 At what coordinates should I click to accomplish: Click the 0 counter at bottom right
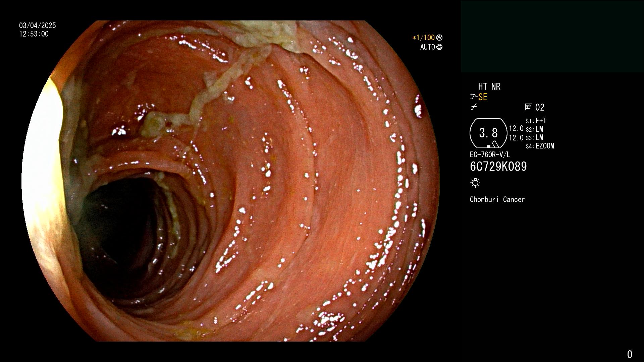pos(630,354)
